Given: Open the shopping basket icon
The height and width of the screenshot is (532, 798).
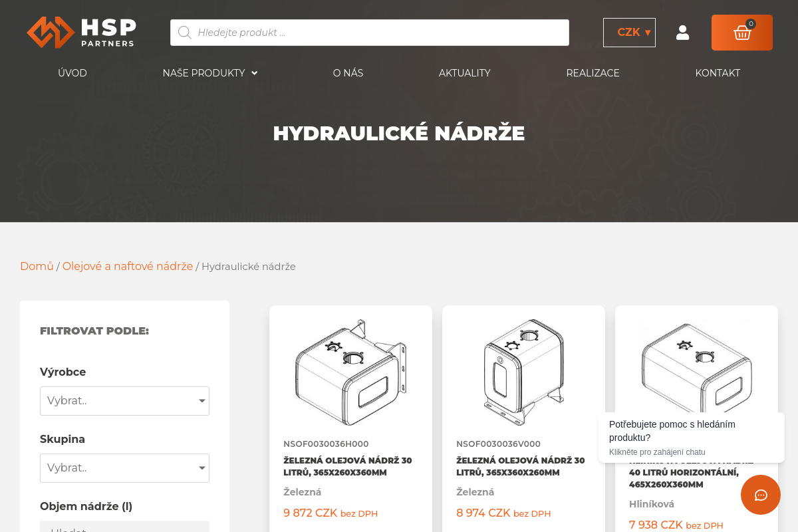Looking at the screenshot, I should pos(741,32).
